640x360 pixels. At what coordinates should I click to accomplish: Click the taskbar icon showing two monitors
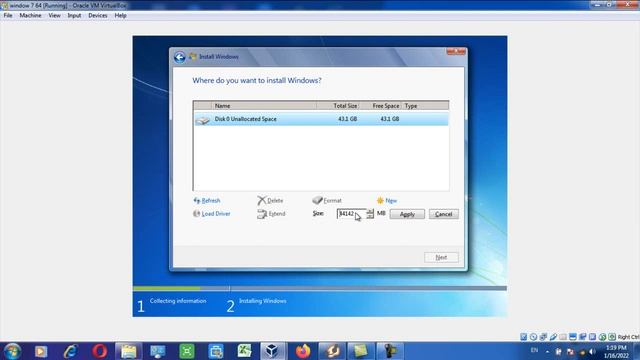tap(158, 351)
